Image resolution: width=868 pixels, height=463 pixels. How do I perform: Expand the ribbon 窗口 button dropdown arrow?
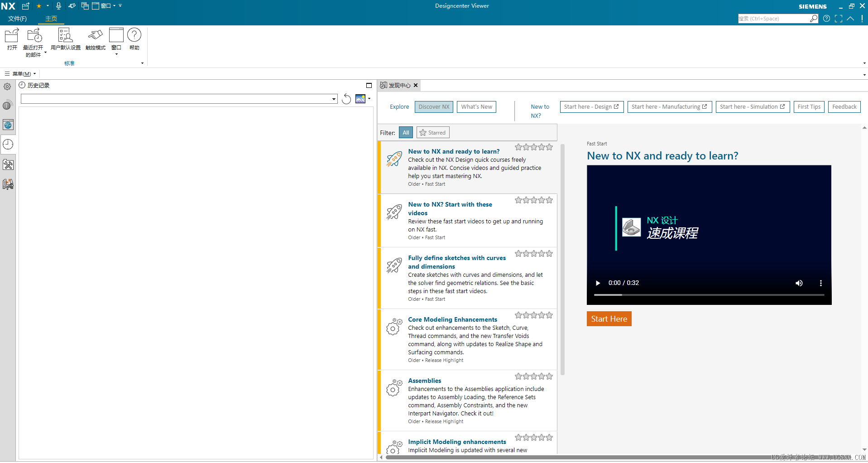[116, 54]
